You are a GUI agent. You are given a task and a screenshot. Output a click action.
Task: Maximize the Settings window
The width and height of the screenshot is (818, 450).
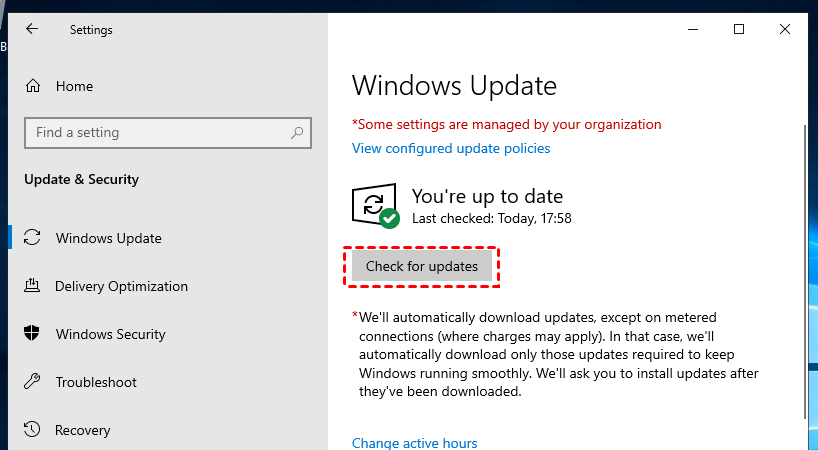[739, 29]
